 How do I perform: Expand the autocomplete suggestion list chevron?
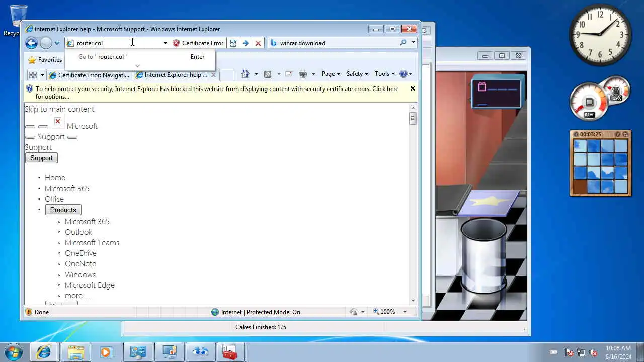[x=137, y=66]
